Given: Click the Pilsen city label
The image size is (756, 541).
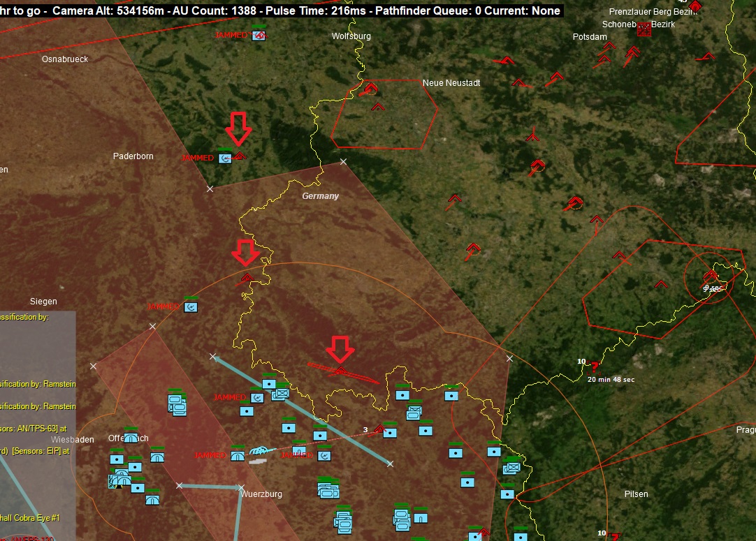Looking at the screenshot, I should point(636,494).
